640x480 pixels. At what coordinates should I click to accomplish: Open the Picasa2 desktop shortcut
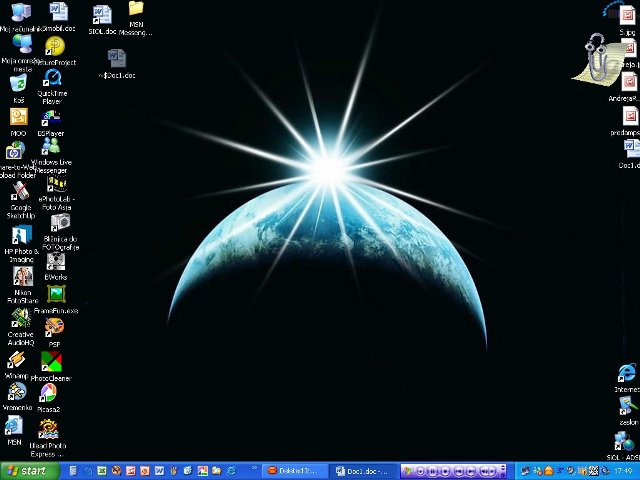point(48,393)
